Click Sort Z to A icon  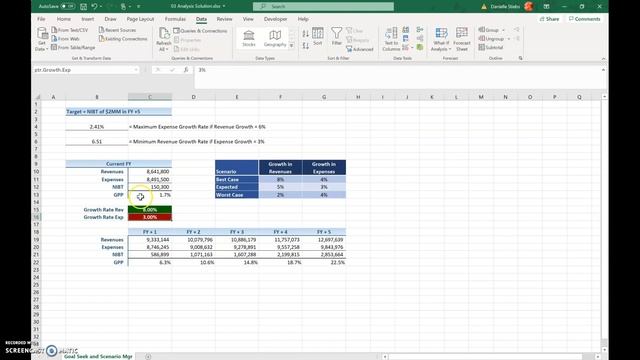306,46
